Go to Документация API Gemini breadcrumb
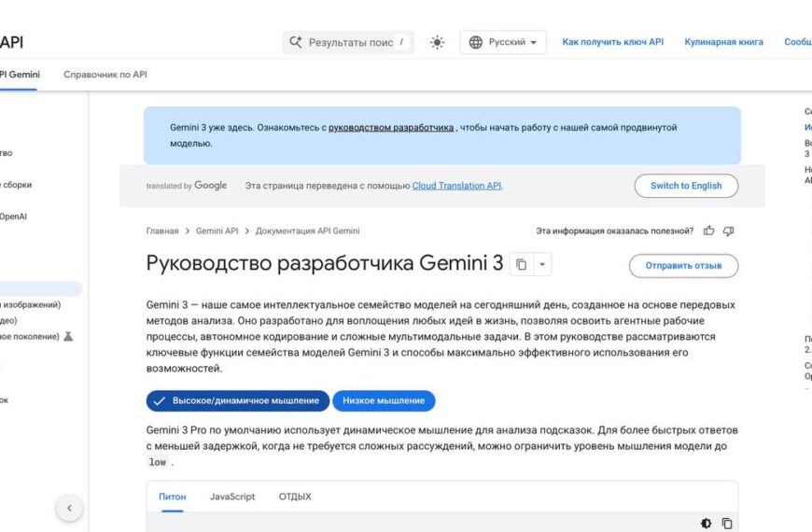The image size is (812, 532). coord(307,231)
